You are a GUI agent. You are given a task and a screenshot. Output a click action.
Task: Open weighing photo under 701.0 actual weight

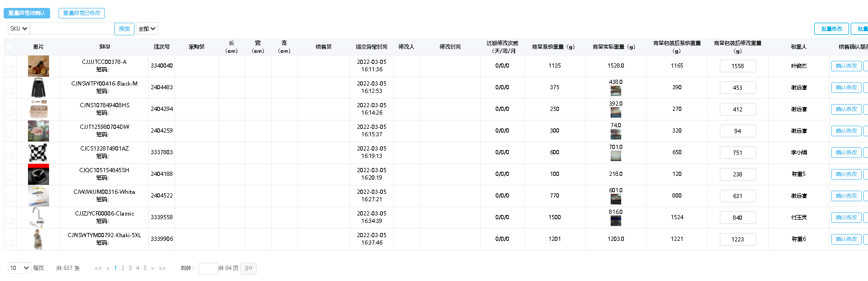tap(615, 156)
